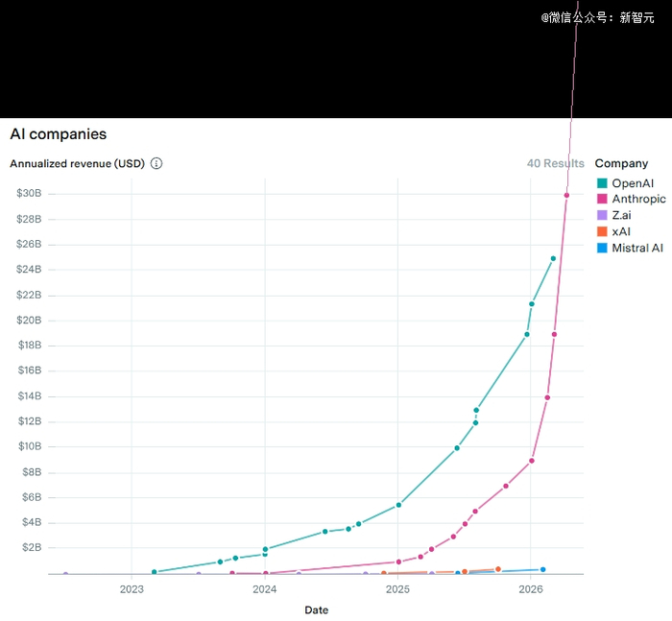Viewport: 672px width, 621px height.
Task: Click the Anthropic pink legend swatch
Action: 602,199
